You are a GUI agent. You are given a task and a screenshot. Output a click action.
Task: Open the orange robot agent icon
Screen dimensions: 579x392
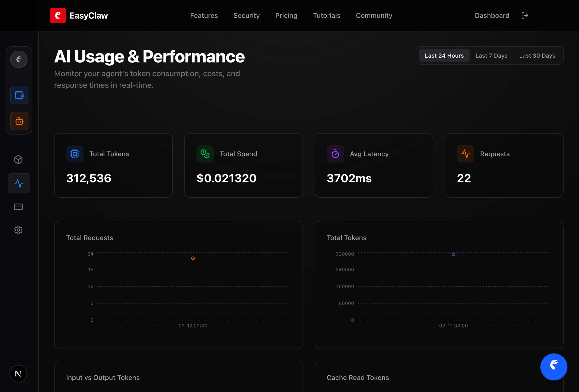19,121
